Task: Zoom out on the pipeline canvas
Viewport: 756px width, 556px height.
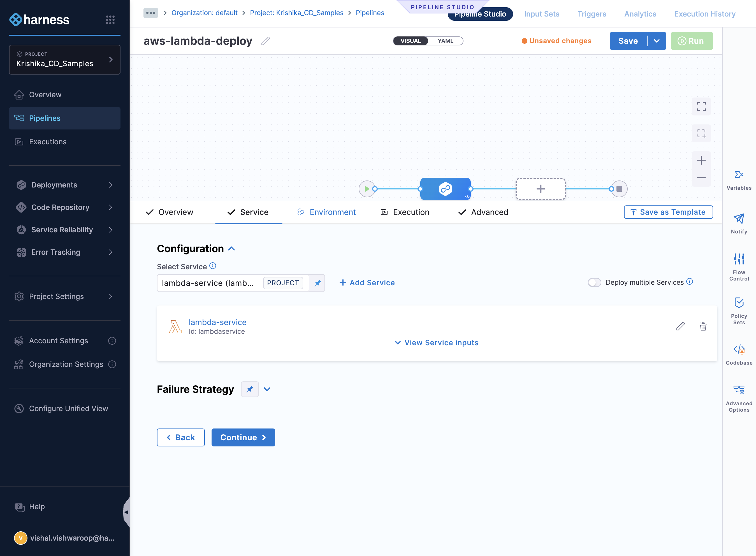Action: (701, 178)
